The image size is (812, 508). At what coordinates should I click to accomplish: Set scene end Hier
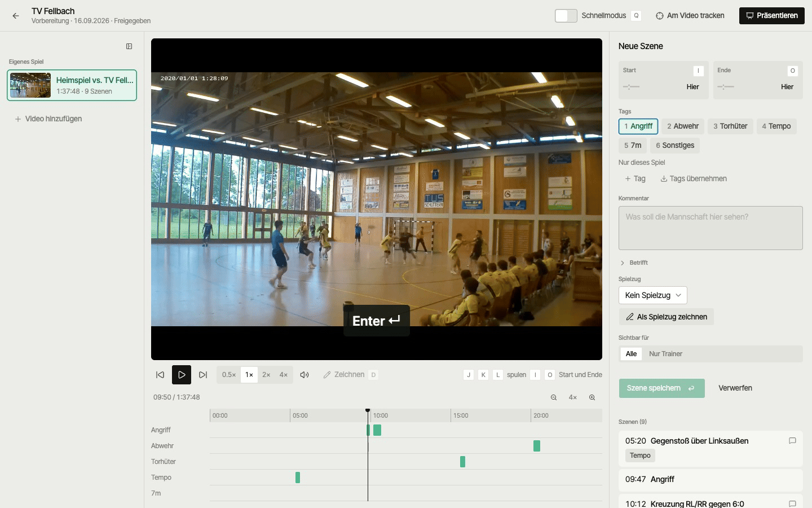(x=787, y=87)
